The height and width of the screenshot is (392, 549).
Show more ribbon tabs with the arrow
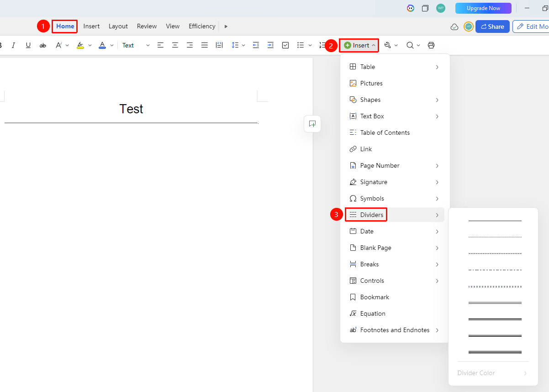point(226,26)
